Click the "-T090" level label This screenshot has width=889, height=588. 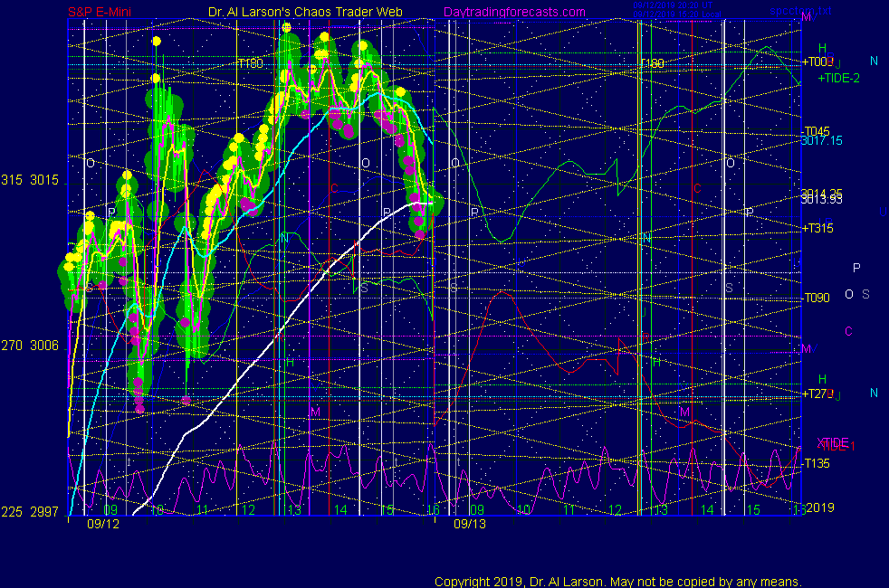(816, 298)
